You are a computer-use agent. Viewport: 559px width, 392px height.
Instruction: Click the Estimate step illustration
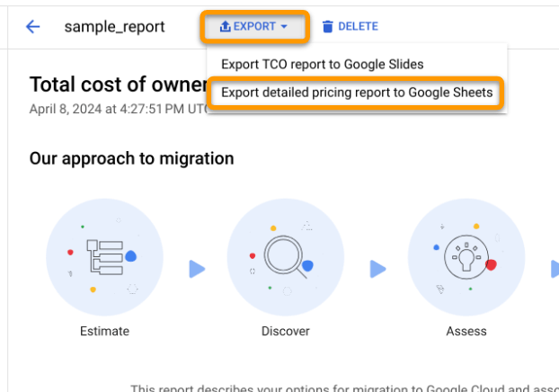[105, 257]
